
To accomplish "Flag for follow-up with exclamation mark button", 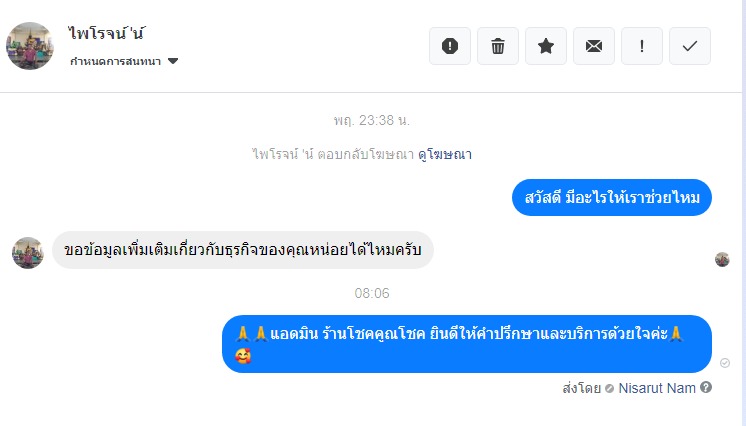I will click(642, 46).
